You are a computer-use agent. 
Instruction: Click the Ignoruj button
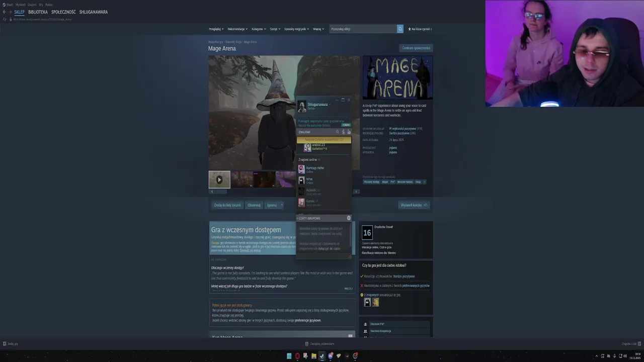point(272,205)
